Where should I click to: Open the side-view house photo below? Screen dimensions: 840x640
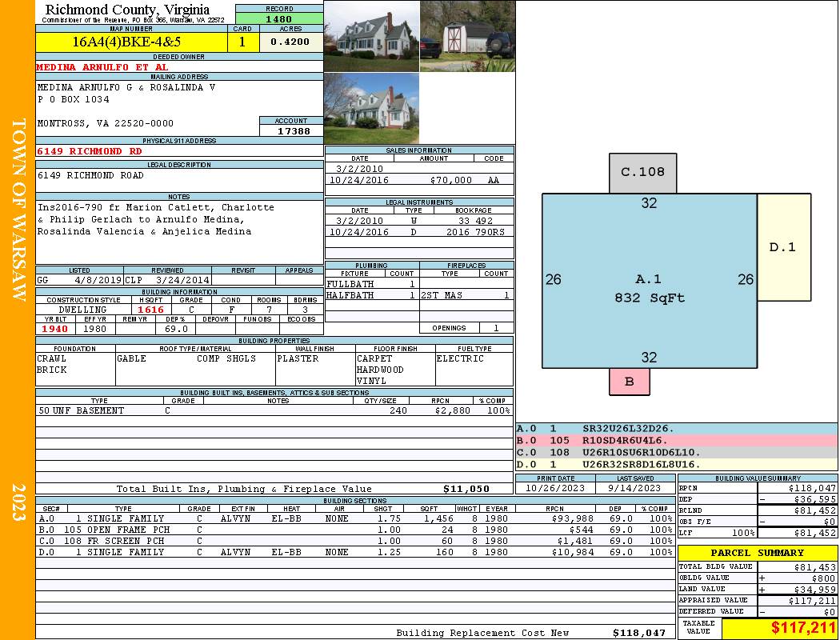tap(371, 108)
